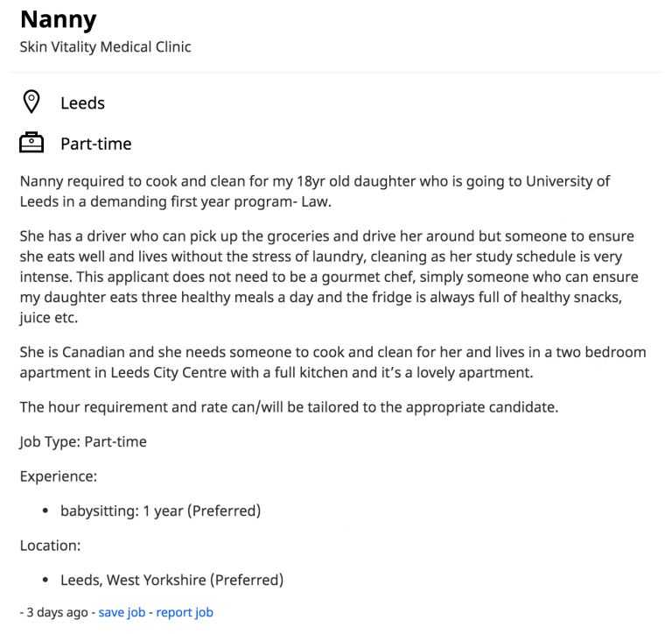
Task: Click the babysitting: 1 year (Preferred) bullet
Action: pos(160,511)
